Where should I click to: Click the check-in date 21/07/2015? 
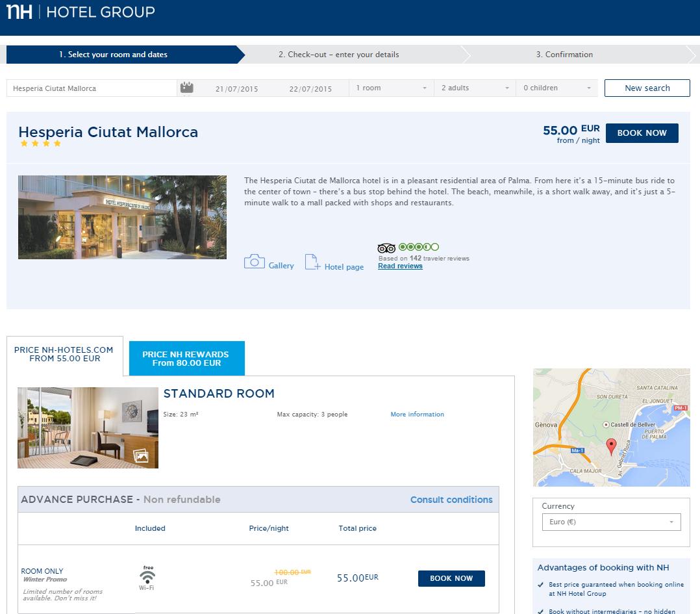coord(236,89)
